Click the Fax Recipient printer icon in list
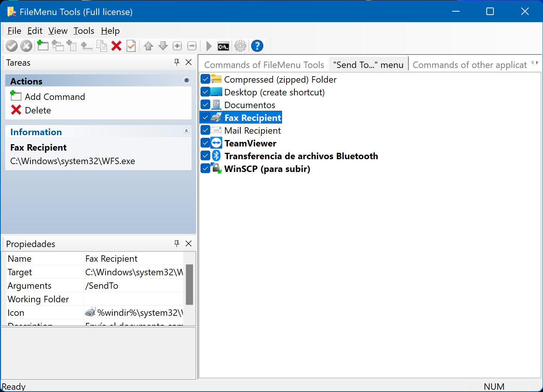 216,118
